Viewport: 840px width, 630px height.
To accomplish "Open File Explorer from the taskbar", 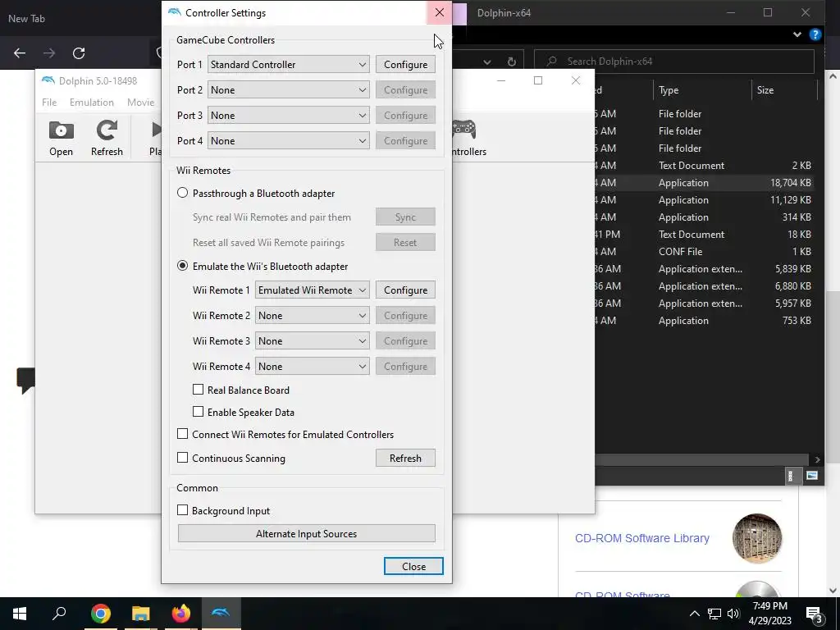I will 141,614.
